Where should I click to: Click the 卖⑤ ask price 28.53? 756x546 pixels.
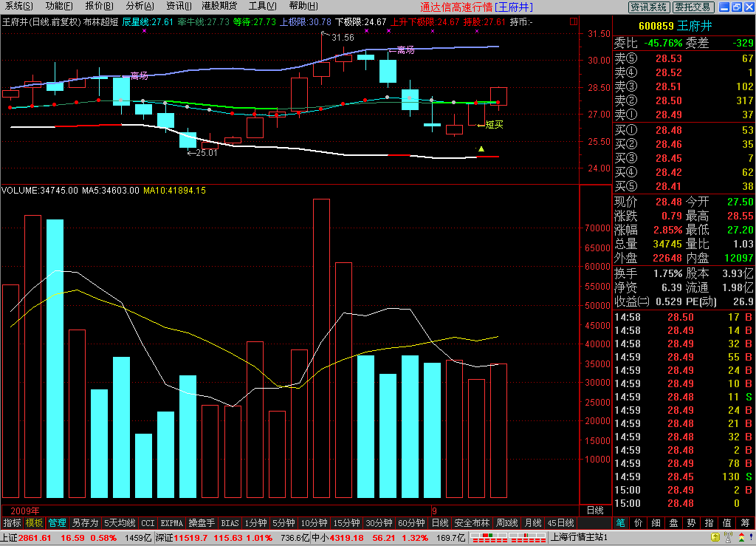(669, 59)
